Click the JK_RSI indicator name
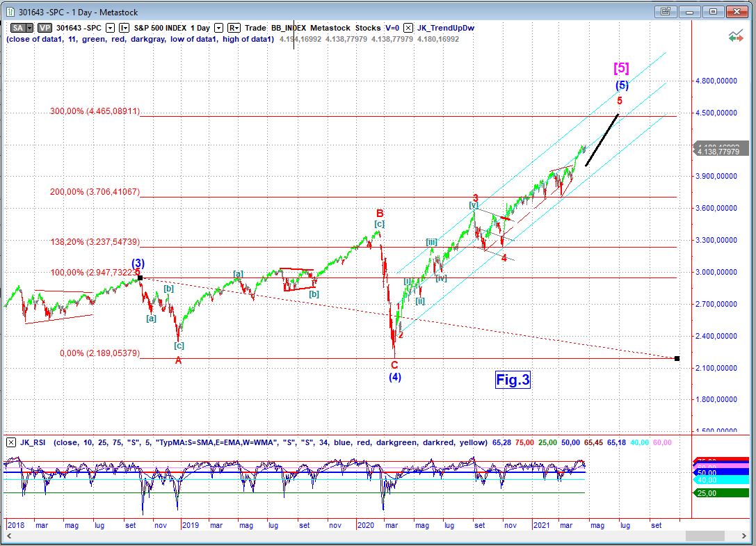The width and height of the screenshot is (756, 546). click(x=33, y=442)
